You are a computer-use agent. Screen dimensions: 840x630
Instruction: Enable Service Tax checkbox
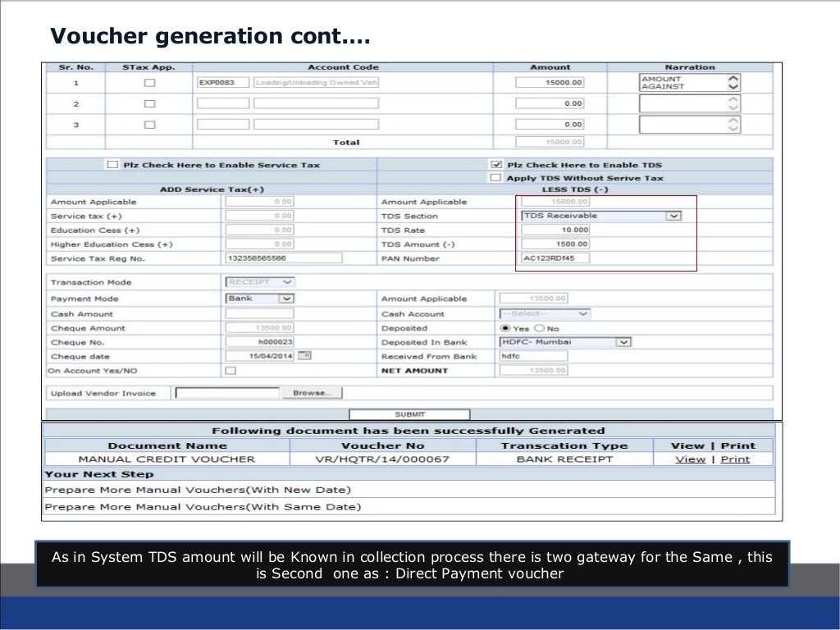112,164
